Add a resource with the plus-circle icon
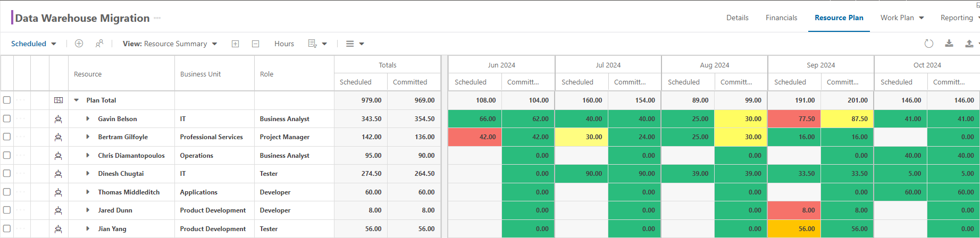The width and height of the screenshot is (980, 238). tap(79, 44)
